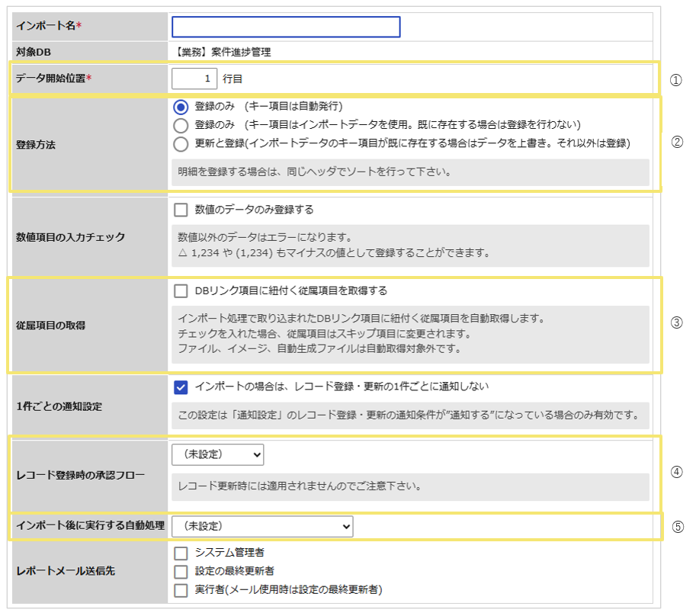Select 登録のみ using import data key option
The height and width of the screenshot is (616, 696).
pos(181,126)
